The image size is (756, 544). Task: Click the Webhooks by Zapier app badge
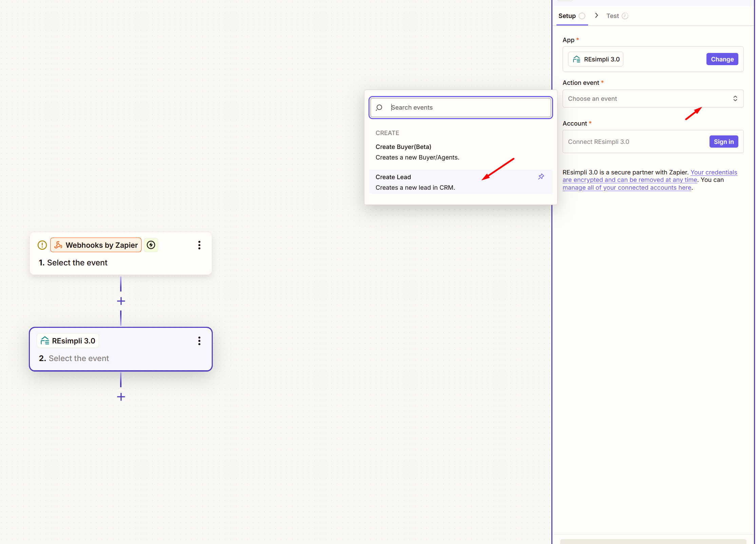tap(96, 245)
